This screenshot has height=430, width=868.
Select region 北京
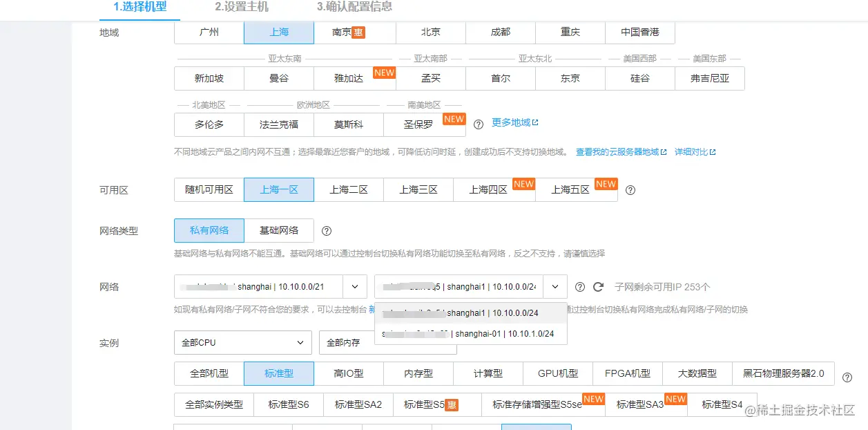pos(431,32)
